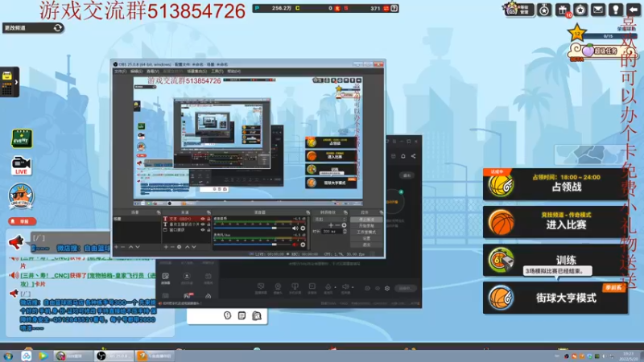The width and height of the screenshot is (644, 362).
Task: Open the medal icon next to GS badge
Action: click(x=544, y=10)
